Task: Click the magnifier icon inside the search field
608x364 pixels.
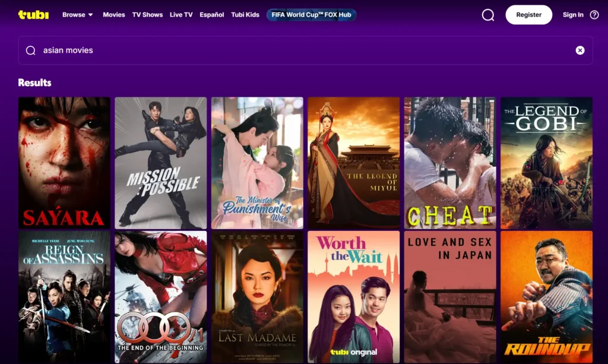Action: [31, 50]
